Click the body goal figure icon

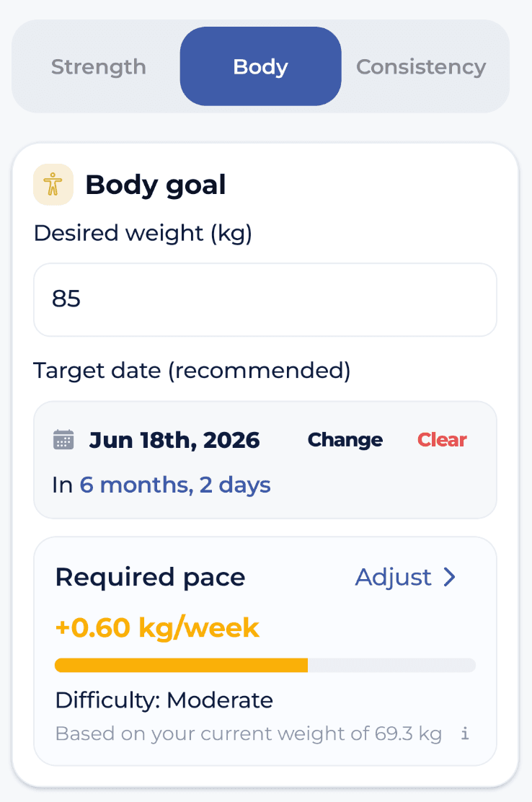(53, 185)
